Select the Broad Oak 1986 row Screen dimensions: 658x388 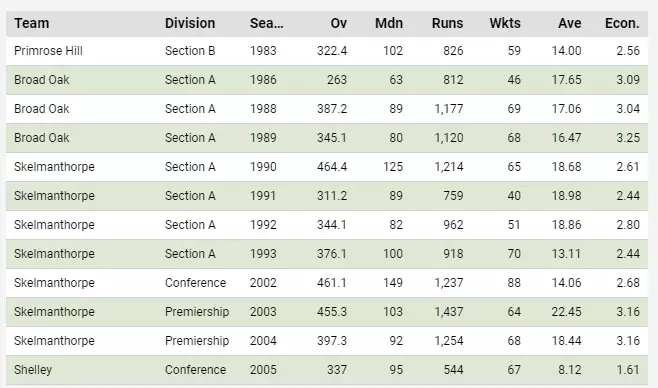327,80
